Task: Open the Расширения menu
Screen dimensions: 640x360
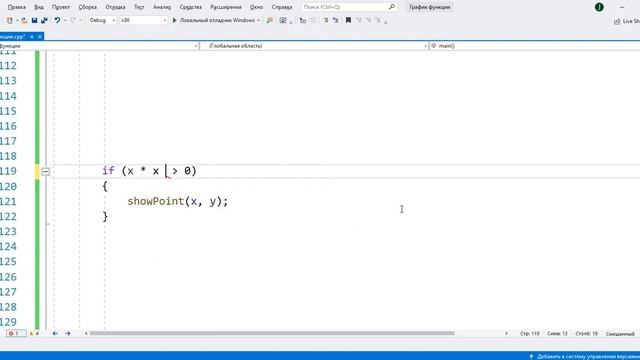Action: coord(226,7)
